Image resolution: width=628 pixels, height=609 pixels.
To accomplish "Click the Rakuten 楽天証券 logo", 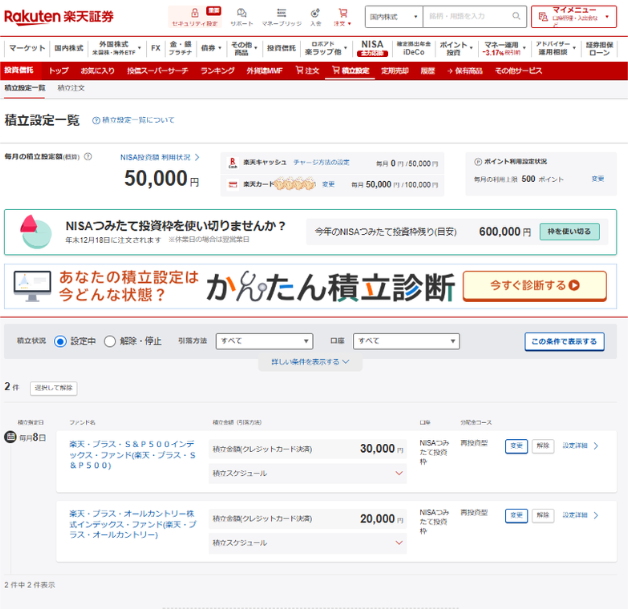I will point(59,17).
